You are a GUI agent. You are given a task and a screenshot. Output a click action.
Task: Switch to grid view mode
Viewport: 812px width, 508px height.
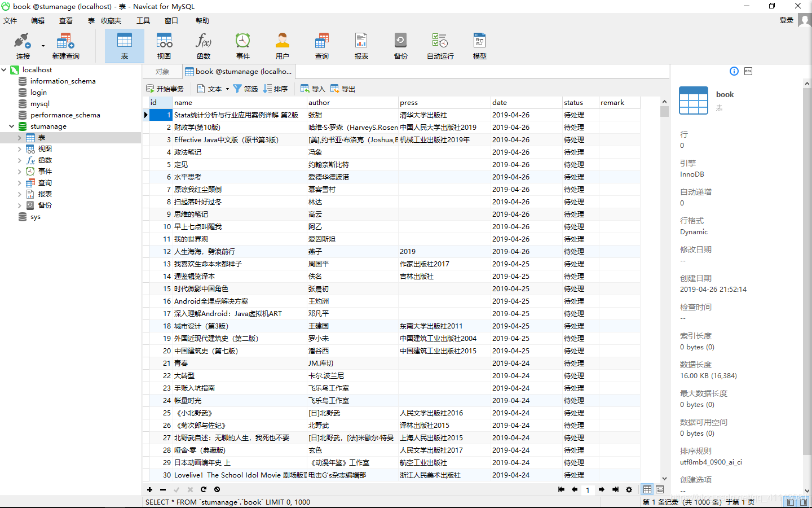[647, 489]
